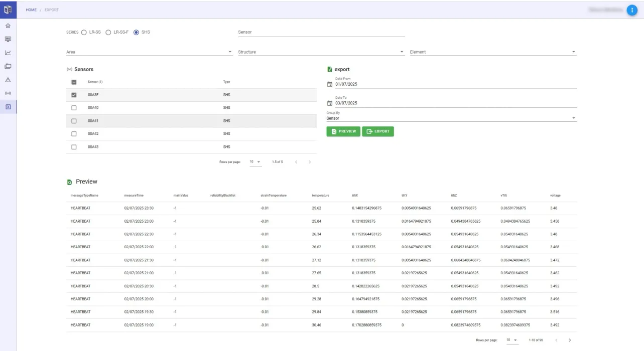
Task: Click the monitor dashboard sidebar icon
Action: coord(8,39)
